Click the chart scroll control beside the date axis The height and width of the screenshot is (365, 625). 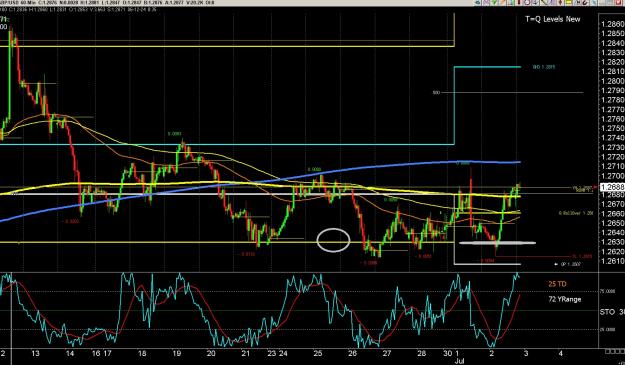point(614,351)
